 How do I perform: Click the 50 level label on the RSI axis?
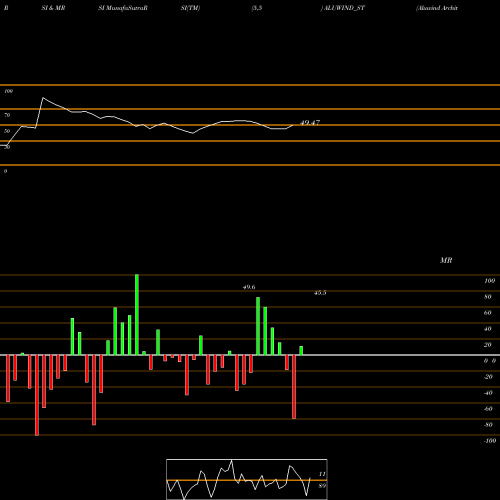tap(7, 131)
